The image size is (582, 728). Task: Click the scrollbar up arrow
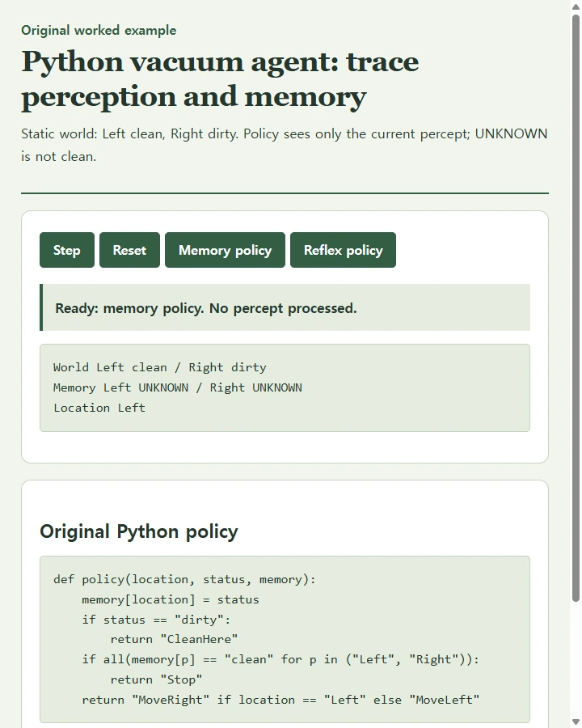click(576, 6)
